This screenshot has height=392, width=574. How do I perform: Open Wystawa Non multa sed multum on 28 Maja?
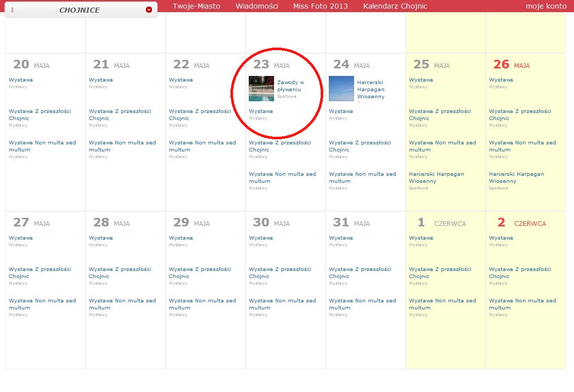[122, 304]
